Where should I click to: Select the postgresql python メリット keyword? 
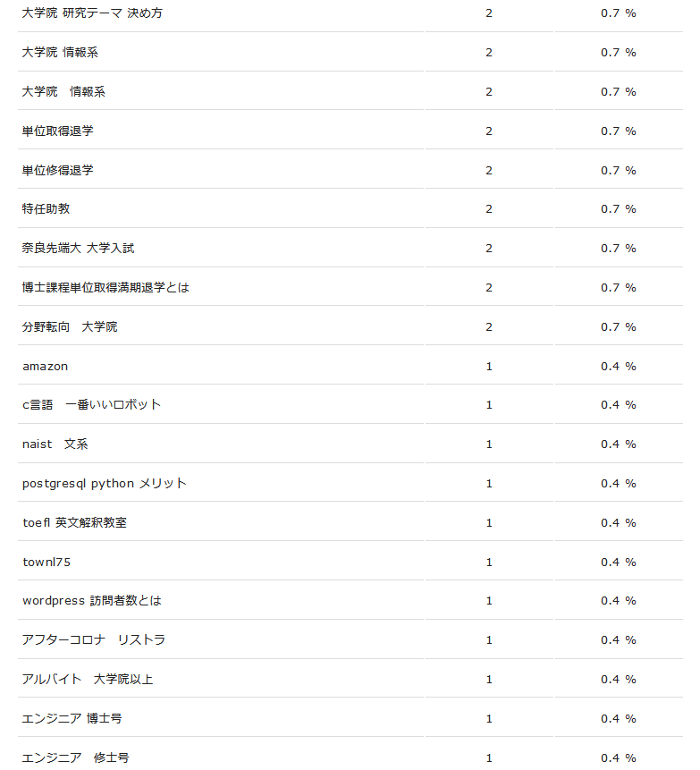coord(104,484)
